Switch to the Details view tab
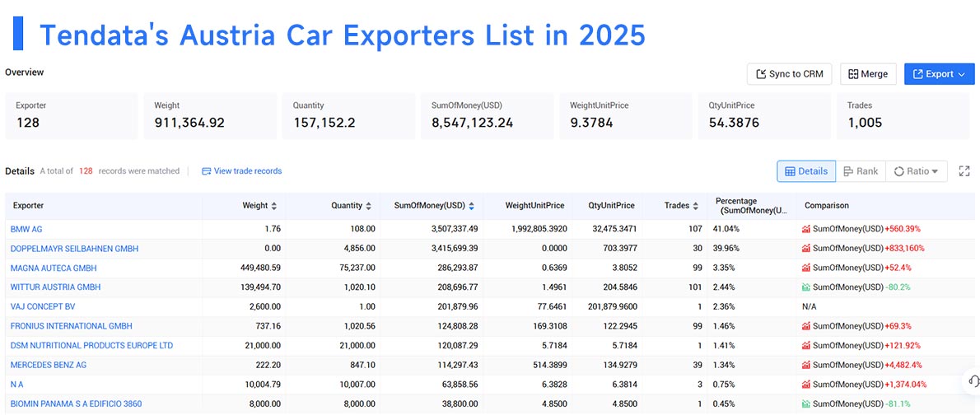The height and width of the screenshot is (420, 980). click(x=806, y=171)
